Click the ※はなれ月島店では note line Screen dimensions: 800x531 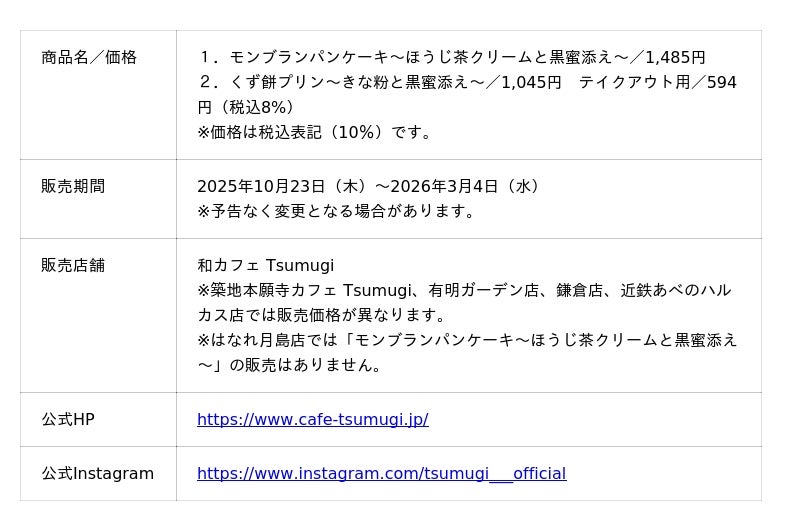tap(467, 340)
